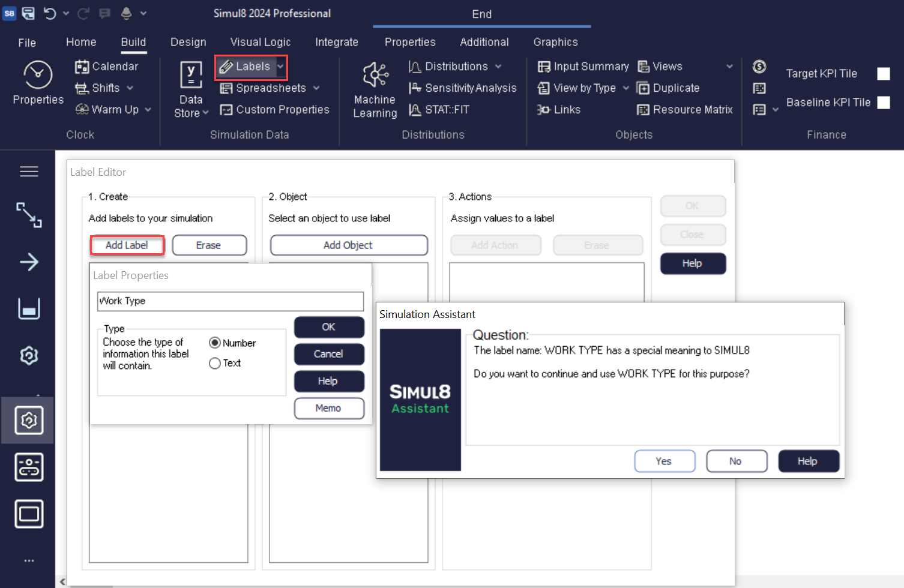The width and height of the screenshot is (904, 588).
Task: Click the save icon in title bar
Action: [28, 13]
